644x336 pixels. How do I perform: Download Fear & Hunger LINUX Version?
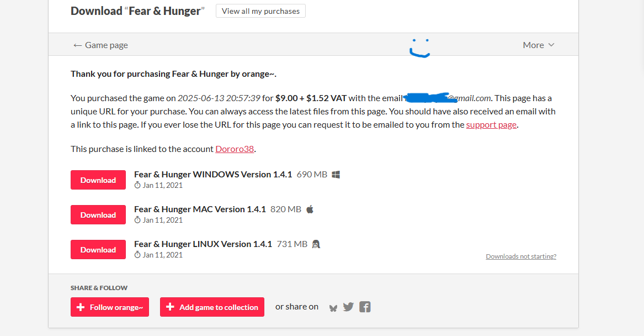(x=98, y=250)
